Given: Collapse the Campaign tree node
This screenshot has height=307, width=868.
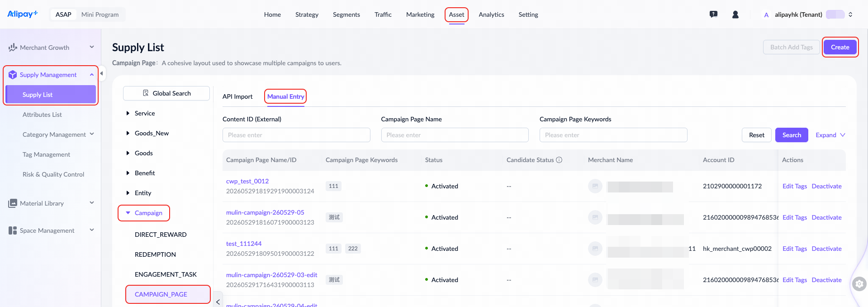Looking at the screenshot, I should coord(128,213).
